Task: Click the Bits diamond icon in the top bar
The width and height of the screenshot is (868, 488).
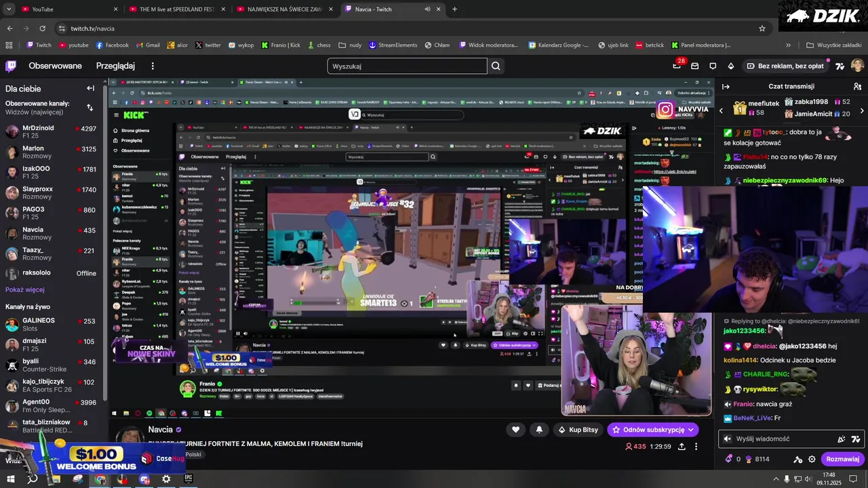Action: tap(730, 66)
